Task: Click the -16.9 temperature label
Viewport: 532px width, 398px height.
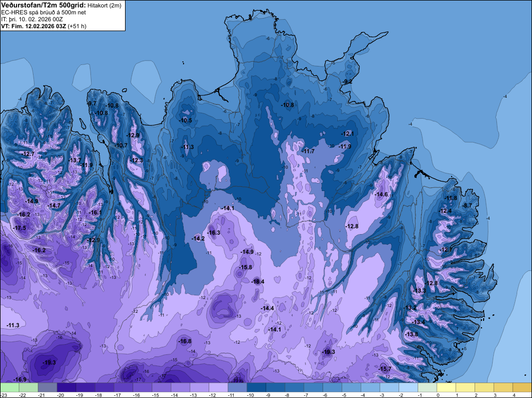Action: click(x=20, y=379)
